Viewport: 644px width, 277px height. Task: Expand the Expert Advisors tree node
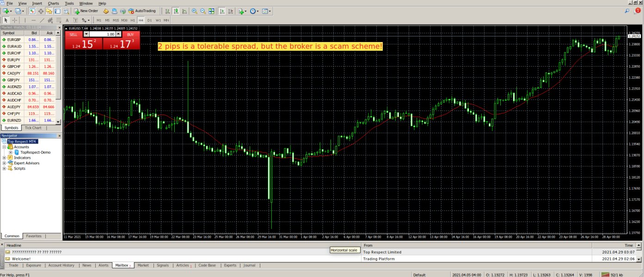click(5, 163)
